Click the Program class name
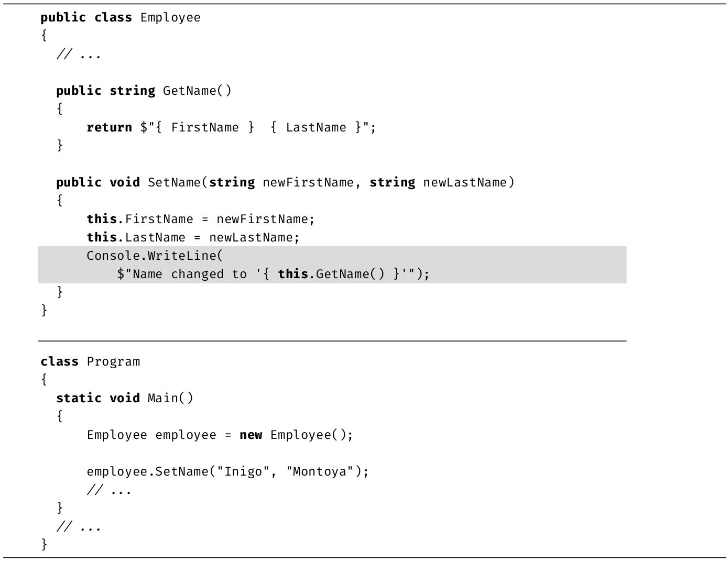Viewport: 728px width, 562px height. (x=113, y=362)
